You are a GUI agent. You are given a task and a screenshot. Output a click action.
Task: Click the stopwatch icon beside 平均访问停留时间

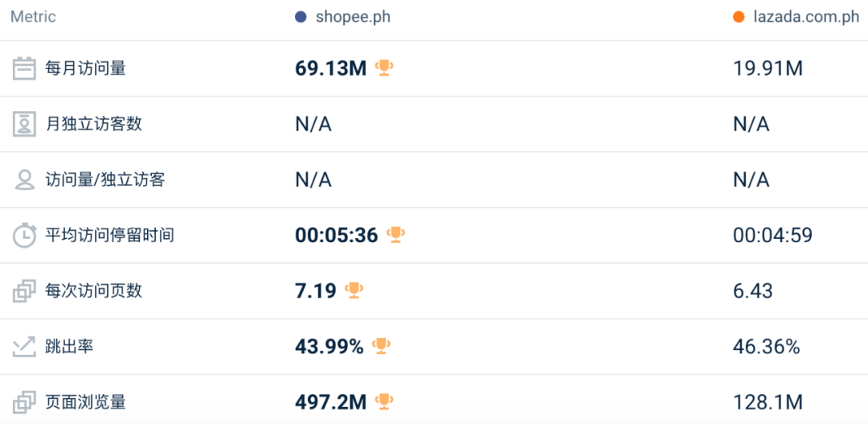tap(24, 236)
